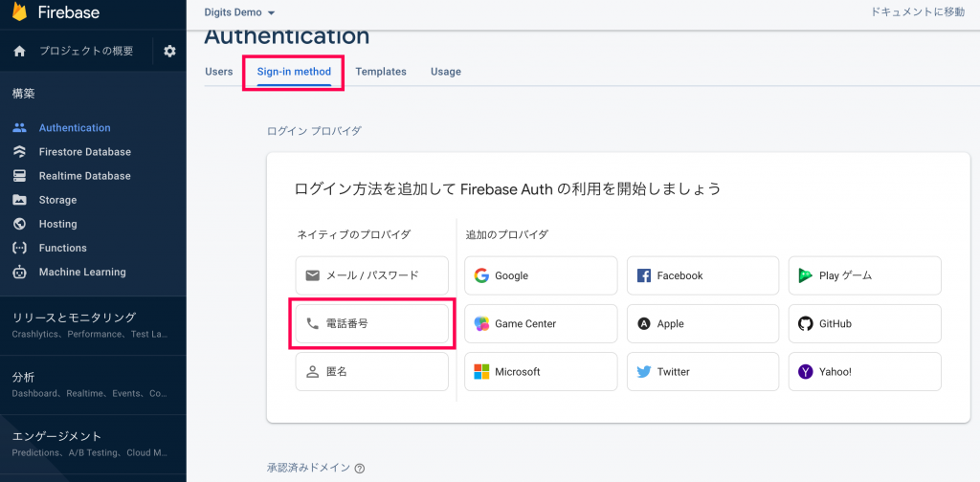Click the Authentication people icon in sidebar
The image size is (980, 482).
(x=19, y=128)
